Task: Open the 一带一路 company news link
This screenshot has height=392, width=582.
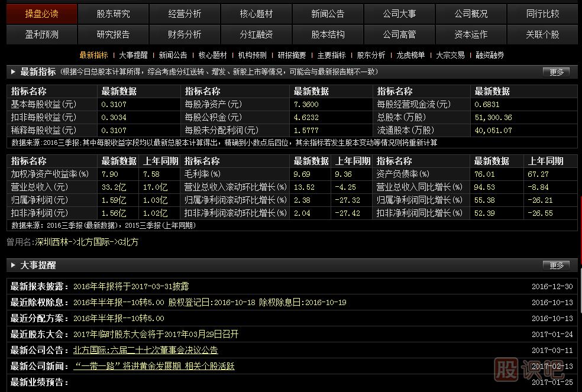Action: (154, 366)
